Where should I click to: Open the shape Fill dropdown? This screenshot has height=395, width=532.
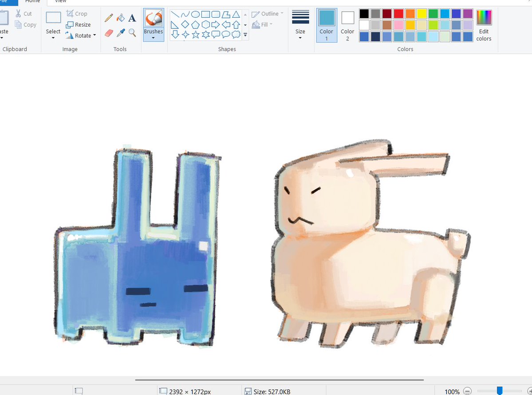click(x=262, y=25)
